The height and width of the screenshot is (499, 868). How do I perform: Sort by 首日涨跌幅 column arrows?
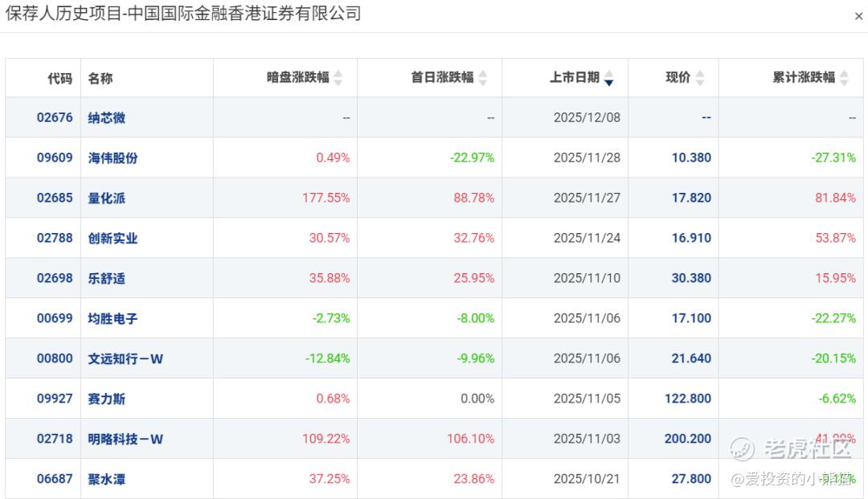coord(483,78)
